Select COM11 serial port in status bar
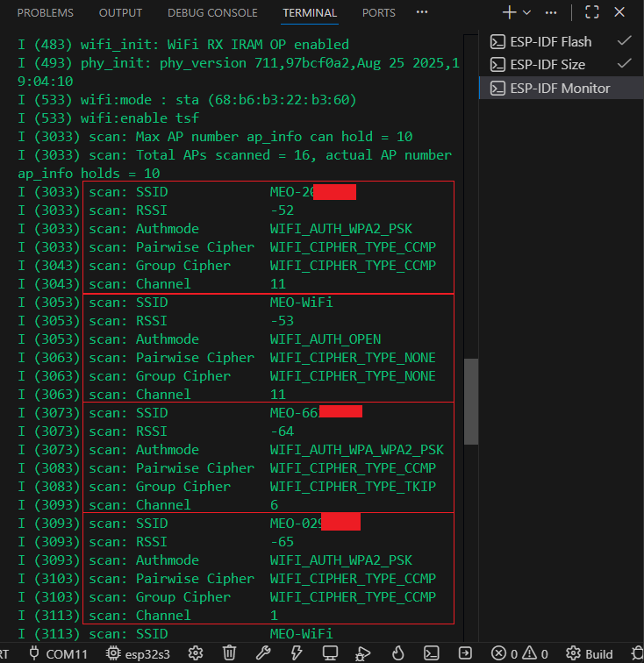Viewport: 644px width, 663px height. (x=58, y=653)
